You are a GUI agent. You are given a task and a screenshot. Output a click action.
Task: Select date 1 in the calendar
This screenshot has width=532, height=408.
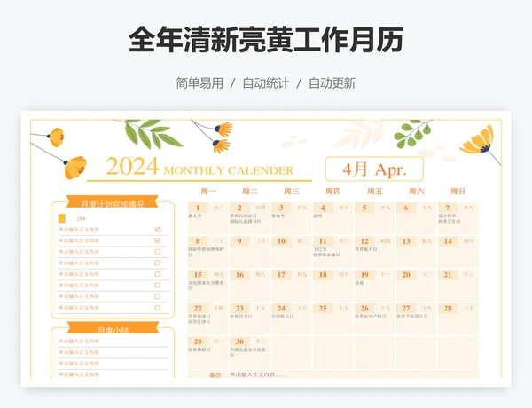tap(198, 208)
